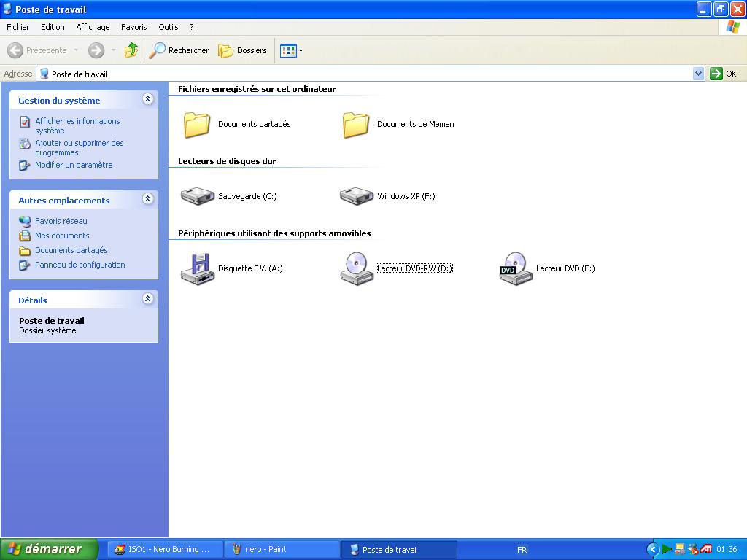Toggle the Dossiers folder pane
Image resolution: width=747 pixels, height=560 pixels.
243,50
